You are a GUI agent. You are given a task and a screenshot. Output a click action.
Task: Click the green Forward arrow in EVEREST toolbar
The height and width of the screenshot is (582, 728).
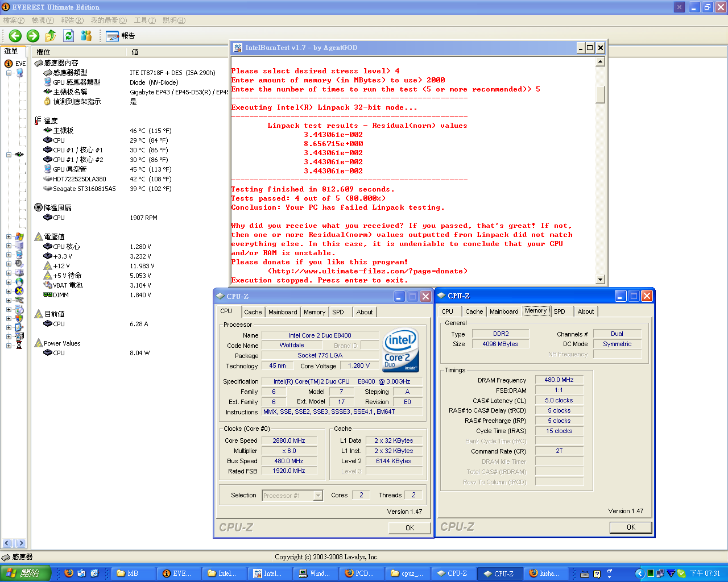[33, 36]
